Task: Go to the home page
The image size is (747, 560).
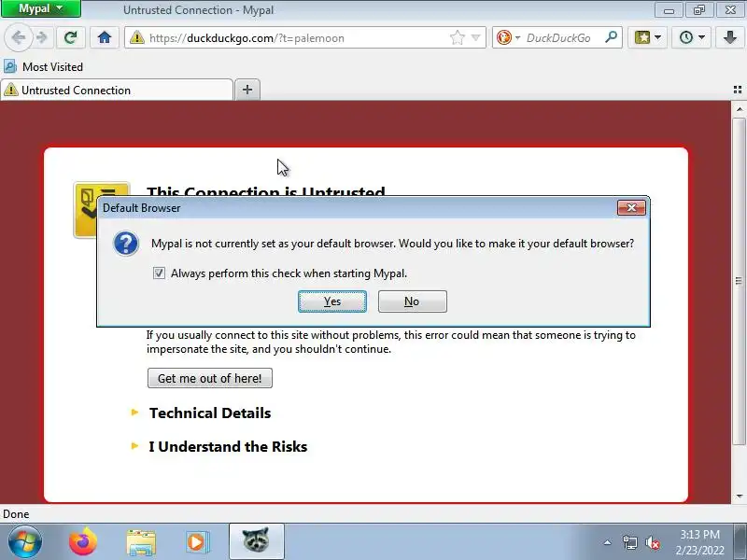Action: click(x=105, y=37)
